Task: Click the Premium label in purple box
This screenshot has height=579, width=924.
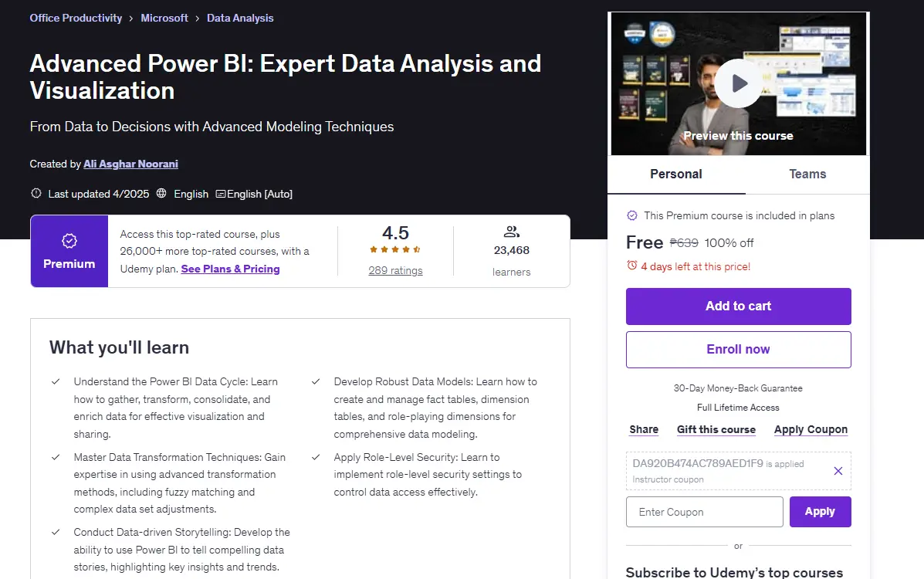Action: (x=69, y=263)
